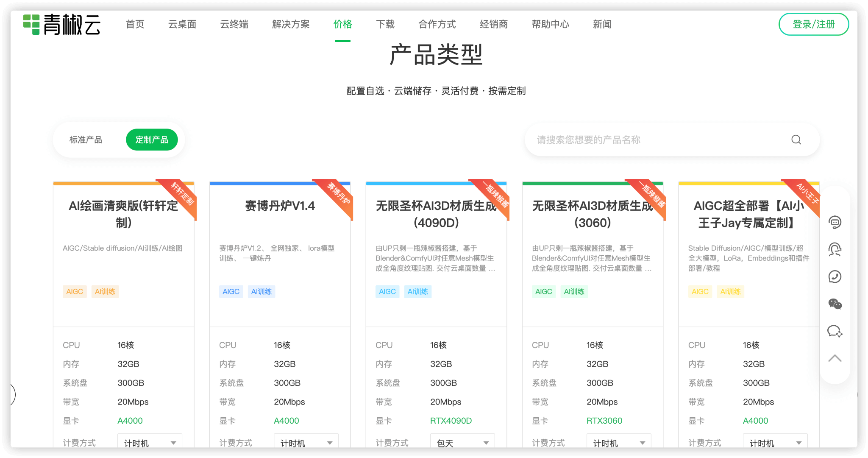Click the 产品类型 heading
868x458 pixels.
coord(436,55)
